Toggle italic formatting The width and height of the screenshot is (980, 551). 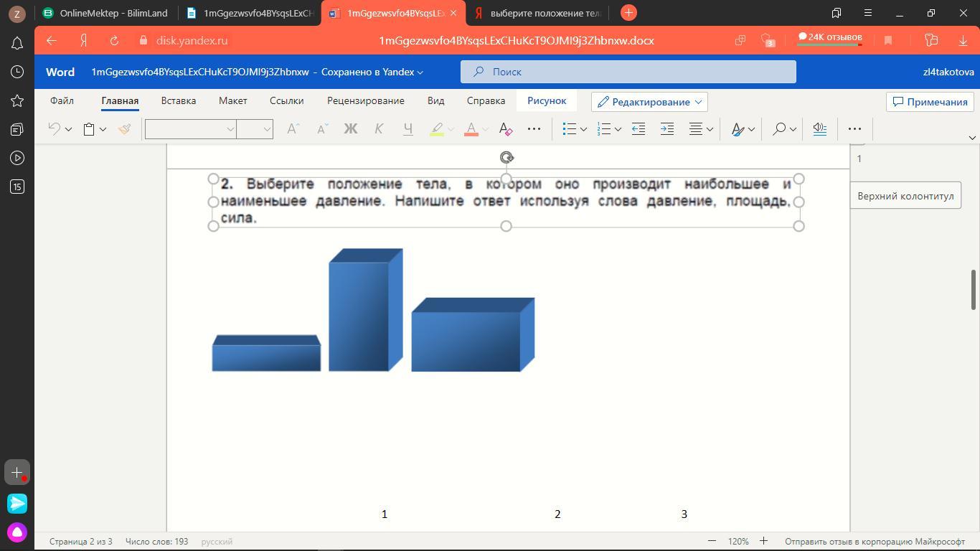point(379,129)
